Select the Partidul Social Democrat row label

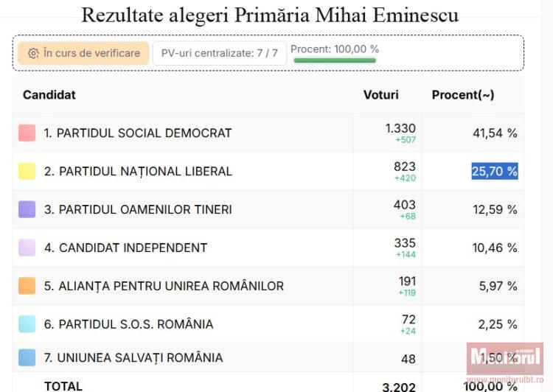click(x=138, y=133)
